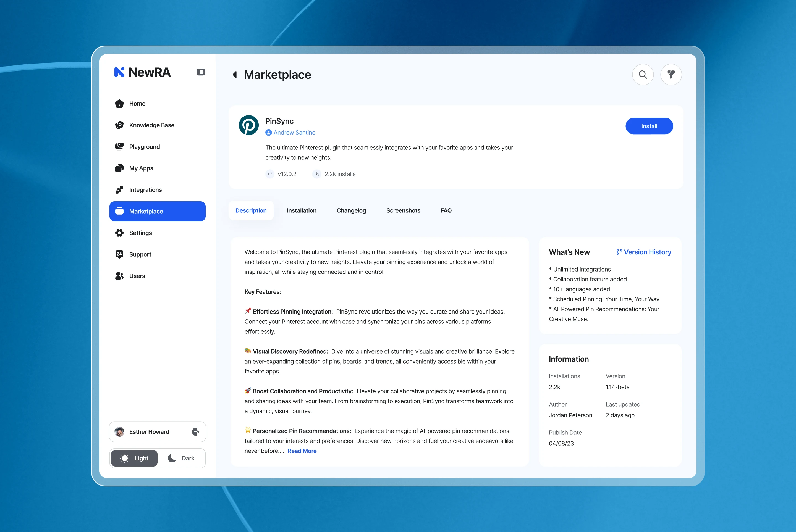This screenshot has height=532, width=796.
Task: Click the Settings gear icon
Action: click(x=119, y=233)
